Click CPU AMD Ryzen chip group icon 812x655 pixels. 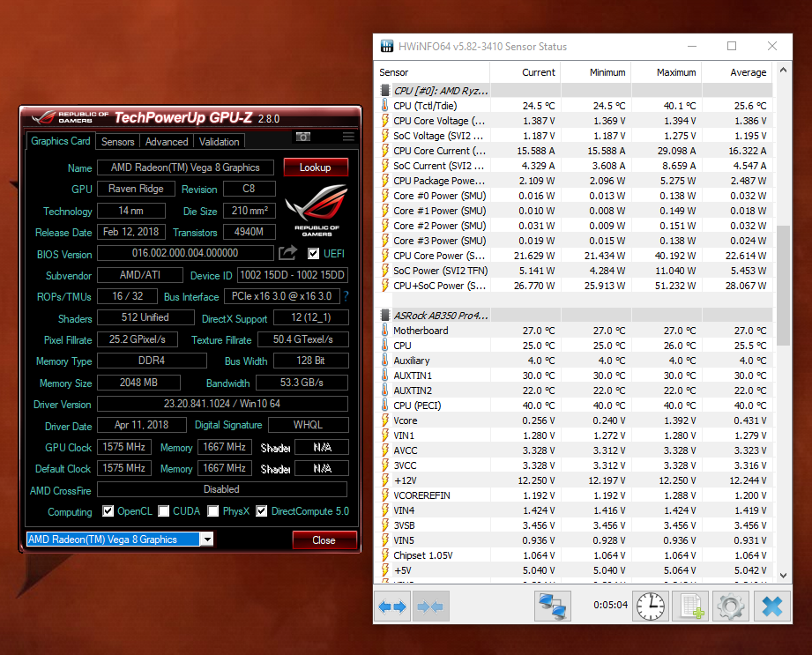tap(384, 91)
